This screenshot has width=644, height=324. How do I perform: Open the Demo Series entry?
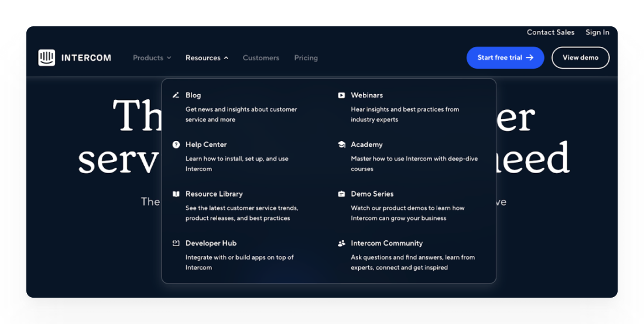point(372,194)
